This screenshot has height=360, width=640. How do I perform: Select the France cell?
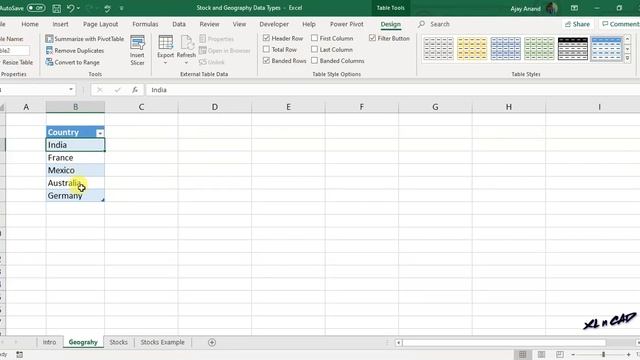76,158
